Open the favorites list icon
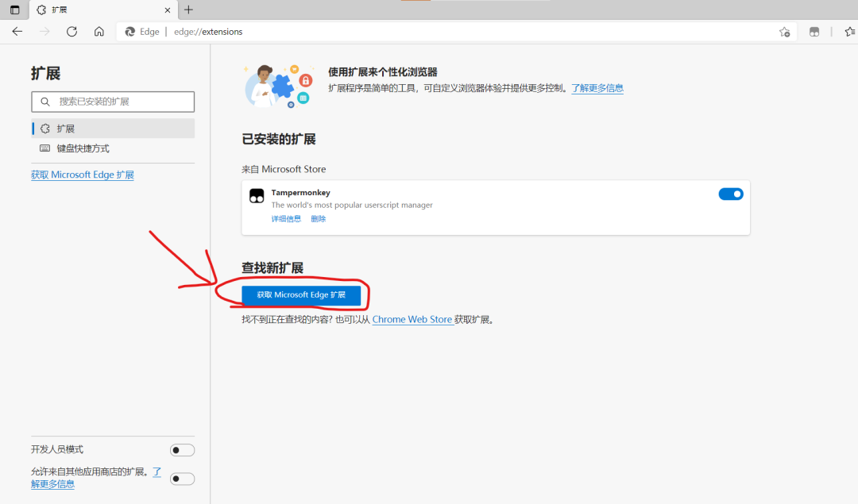The image size is (858, 504). (x=850, y=32)
